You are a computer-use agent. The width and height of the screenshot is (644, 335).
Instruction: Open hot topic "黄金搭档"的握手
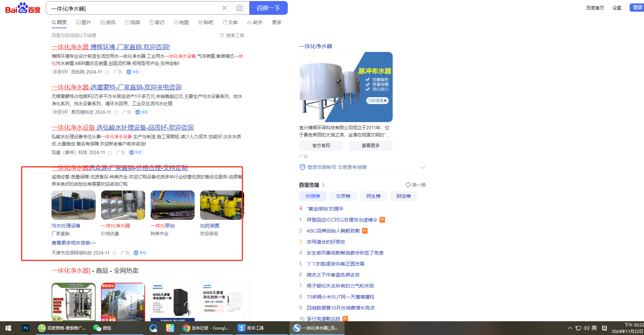pyautogui.click(x=325, y=209)
